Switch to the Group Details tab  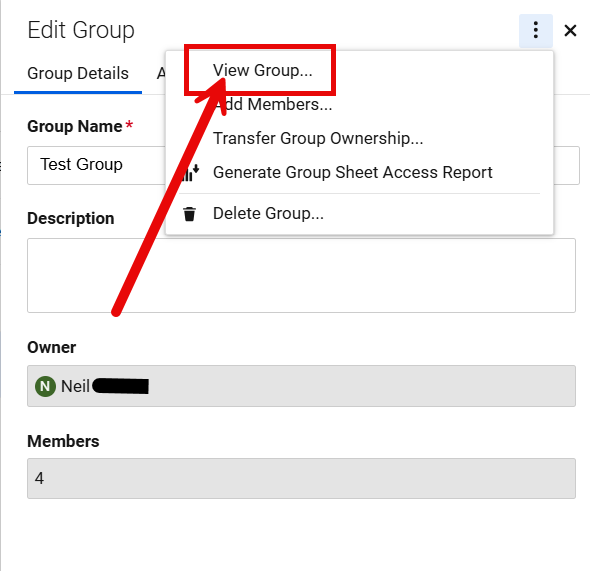pos(78,73)
